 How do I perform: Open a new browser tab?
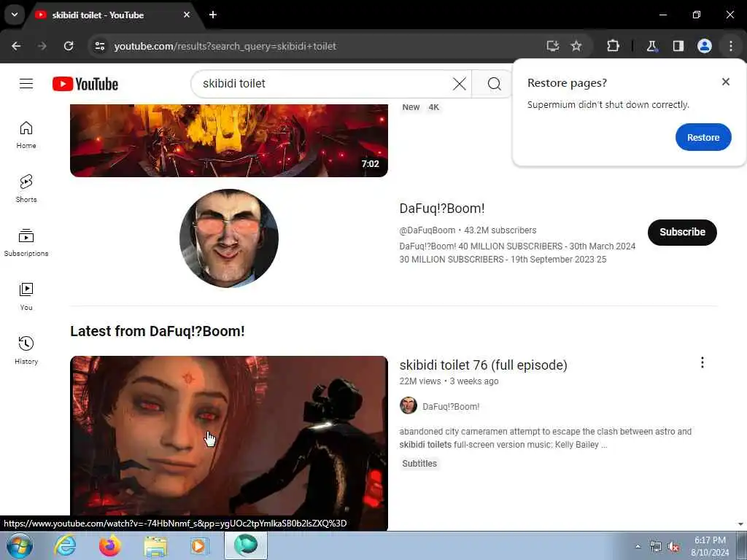coord(213,15)
